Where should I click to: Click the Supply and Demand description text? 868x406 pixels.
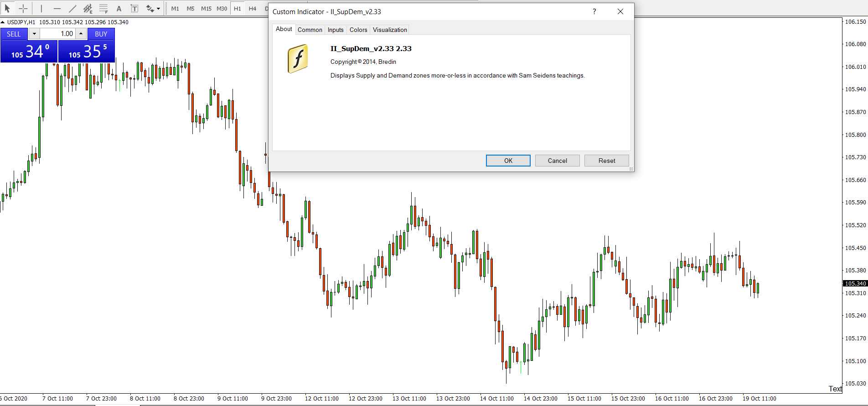point(457,75)
